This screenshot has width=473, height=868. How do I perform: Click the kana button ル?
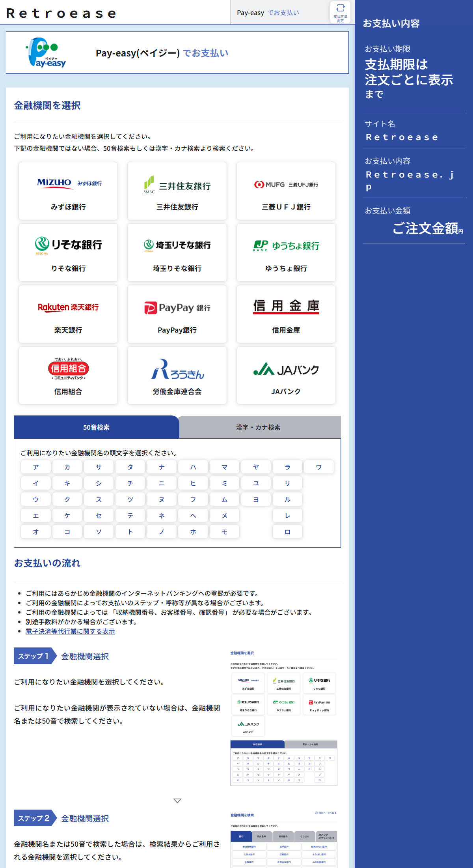tap(288, 499)
